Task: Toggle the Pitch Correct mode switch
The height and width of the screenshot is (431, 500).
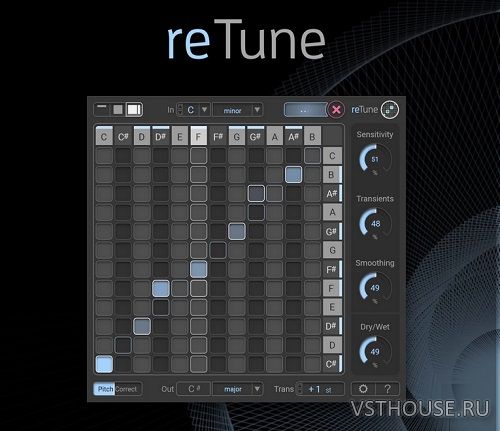Action: [117, 389]
